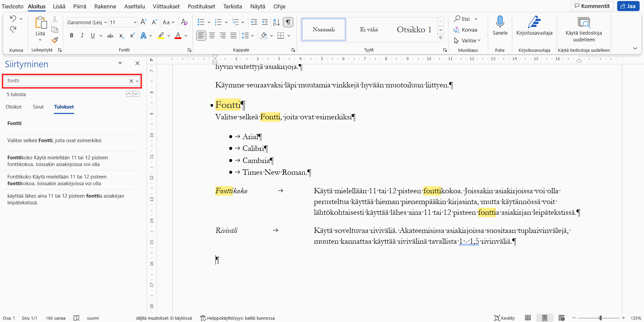Viewport: 644px width, 322px height.
Task: Click the Format Painter brush icon
Action: (55, 40)
